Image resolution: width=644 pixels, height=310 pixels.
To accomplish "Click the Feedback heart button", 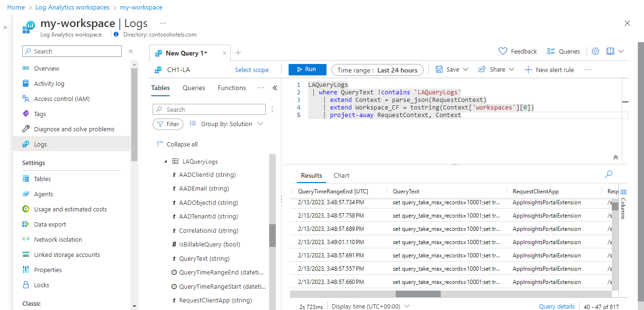I will point(518,51).
